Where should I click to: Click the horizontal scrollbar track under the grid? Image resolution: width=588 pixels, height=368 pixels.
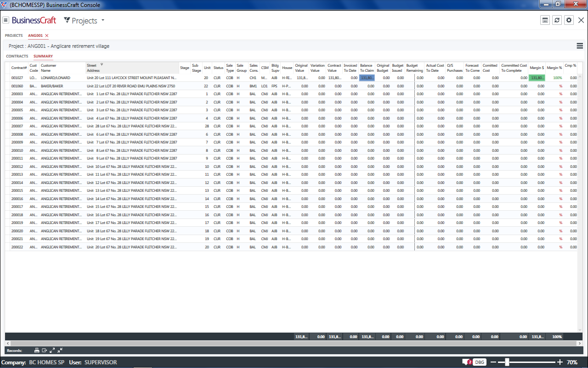point(293,343)
